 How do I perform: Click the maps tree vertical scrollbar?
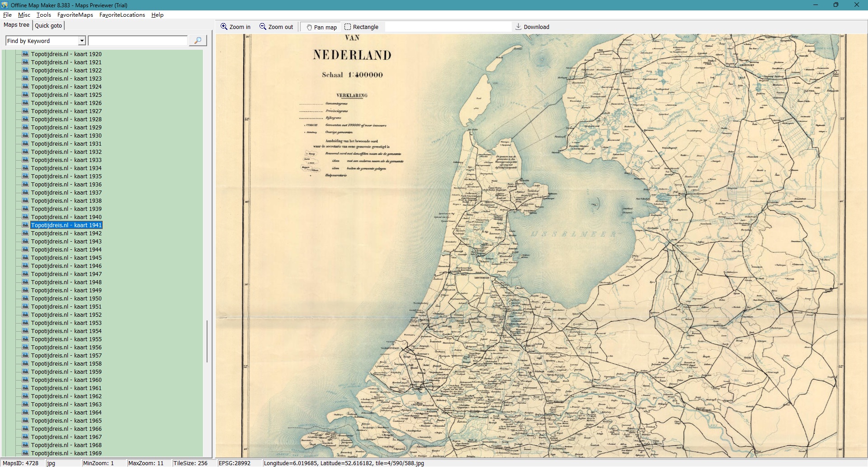[x=207, y=341]
